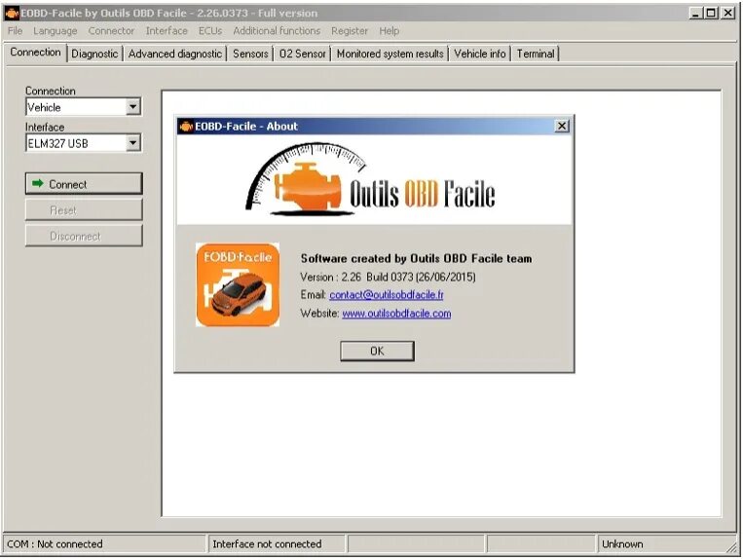Close the About dialog with X
Image resolution: width=743 pixels, height=560 pixels.
coord(562,126)
